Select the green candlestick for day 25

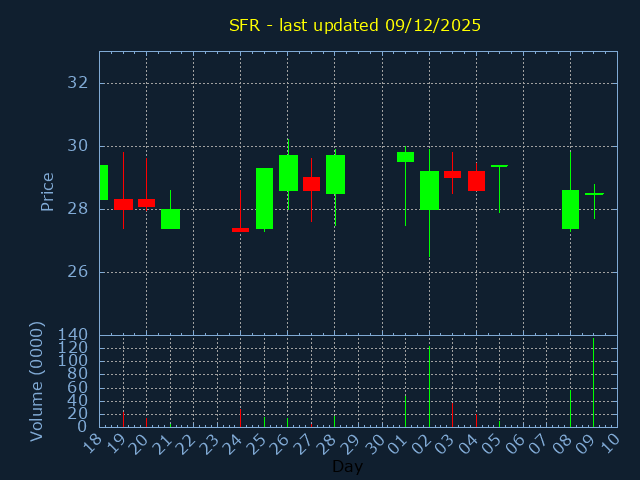click(x=265, y=198)
